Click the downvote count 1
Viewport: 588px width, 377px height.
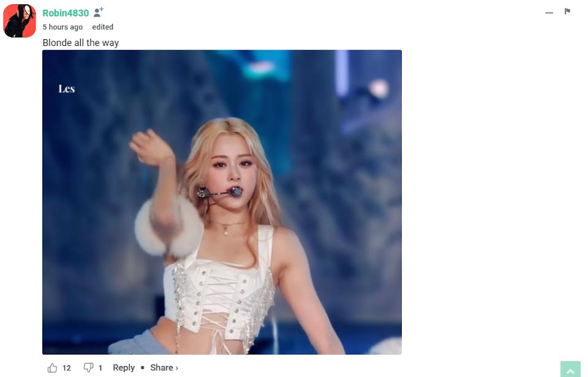[100, 368]
